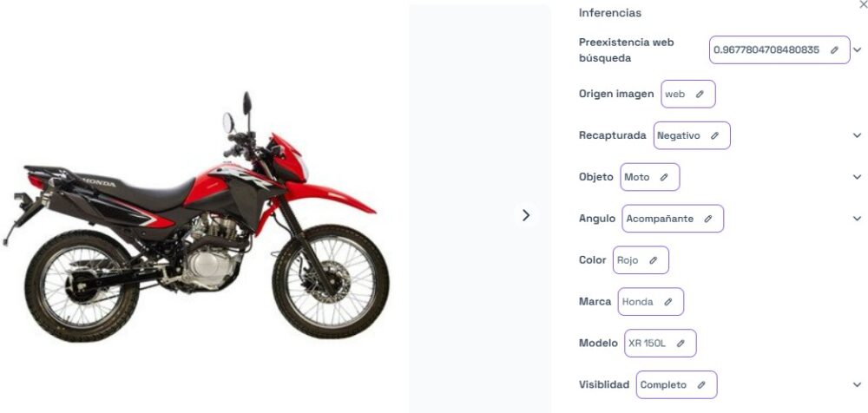Edit the Origen imagen value with its pencil icon
This screenshot has width=868, height=413.
[x=700, y=94]
